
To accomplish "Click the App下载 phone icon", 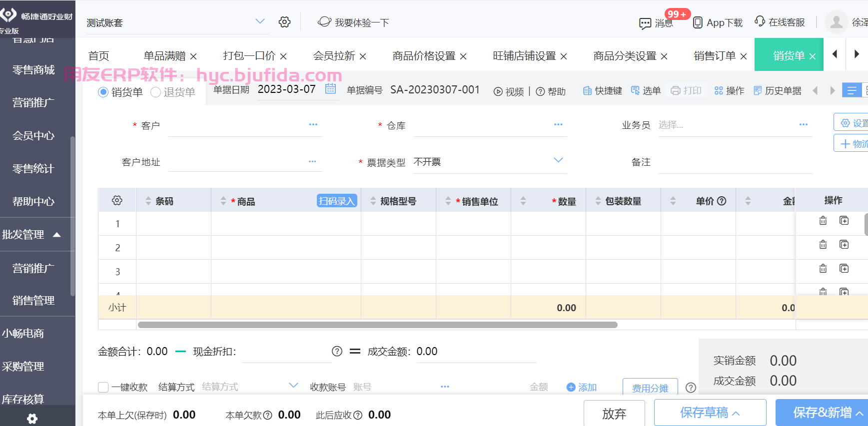I will (698, 22).
